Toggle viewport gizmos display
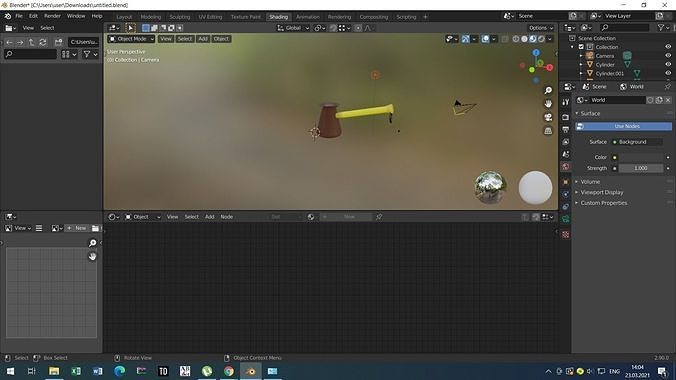Image resolution: width=676 pixels, height=380 pixels. point(466,39)
